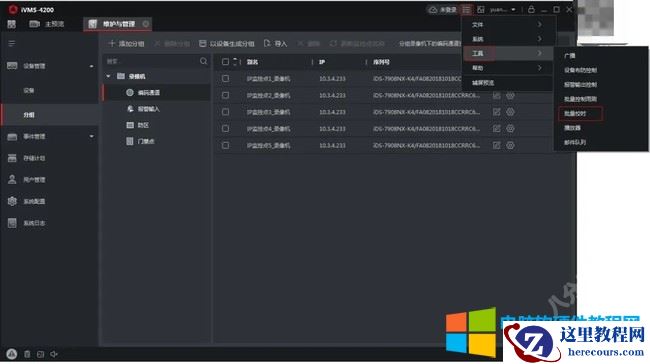650x364 pixels.
Task: Close the 维护与管理 tab with its close icon
Action: pyautogui.click(x=146, y=24)
